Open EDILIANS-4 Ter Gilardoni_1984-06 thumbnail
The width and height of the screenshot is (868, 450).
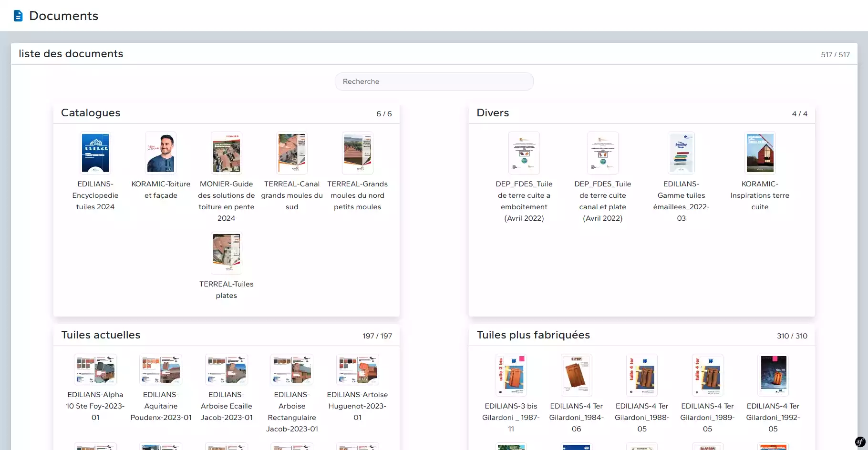tap(577, 375)
